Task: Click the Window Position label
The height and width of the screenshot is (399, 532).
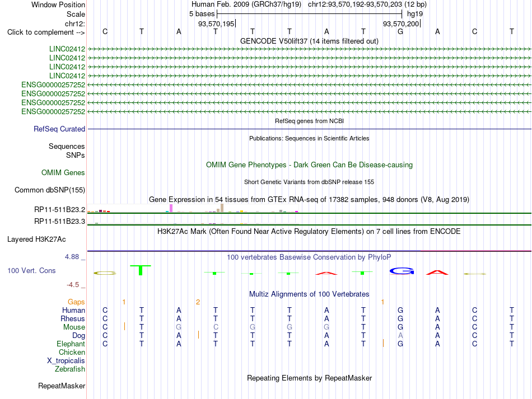Action: pyautogui.click(x=58, y=4)
